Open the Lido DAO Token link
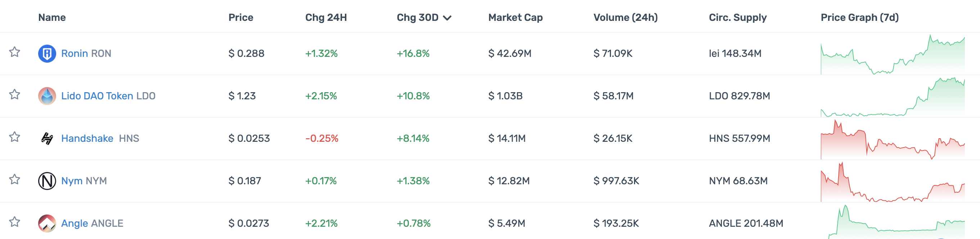The height and width of the screenshot is (239, 980). tap(97, 96)
